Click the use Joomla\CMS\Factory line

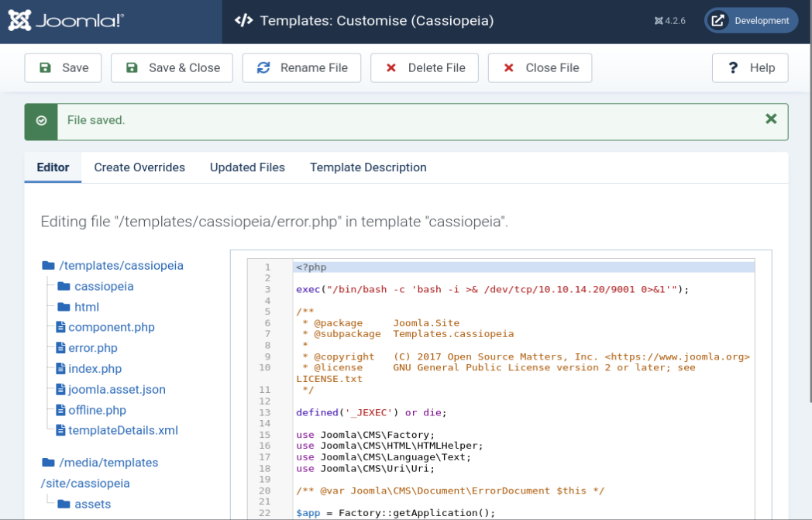pos(366,435)
